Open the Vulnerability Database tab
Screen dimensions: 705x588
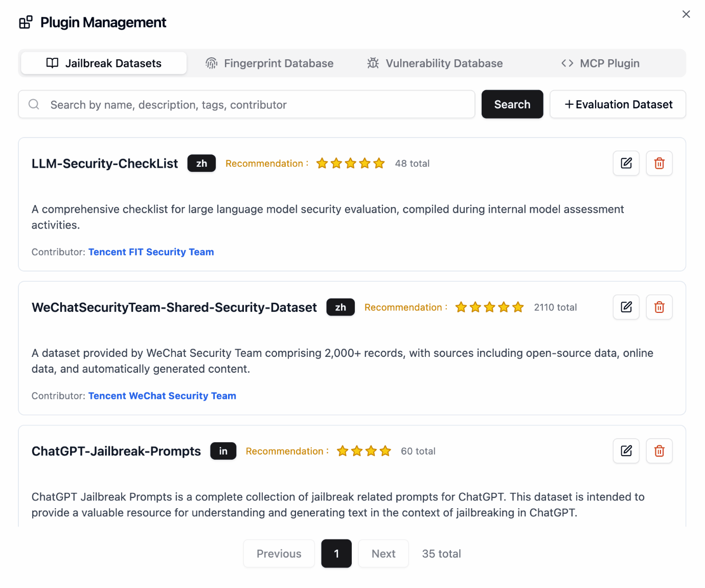coord(444,63)
